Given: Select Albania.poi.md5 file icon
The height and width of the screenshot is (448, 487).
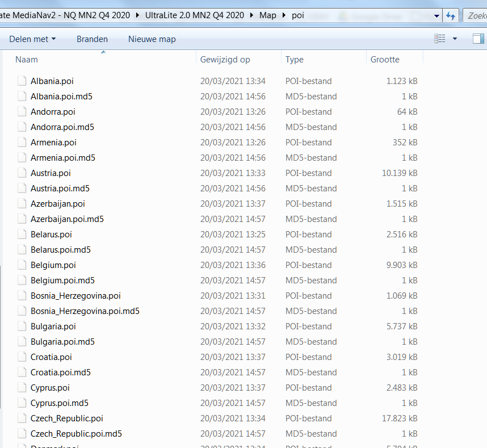Looking at the screenshot, I should click(x=22, y=97).
